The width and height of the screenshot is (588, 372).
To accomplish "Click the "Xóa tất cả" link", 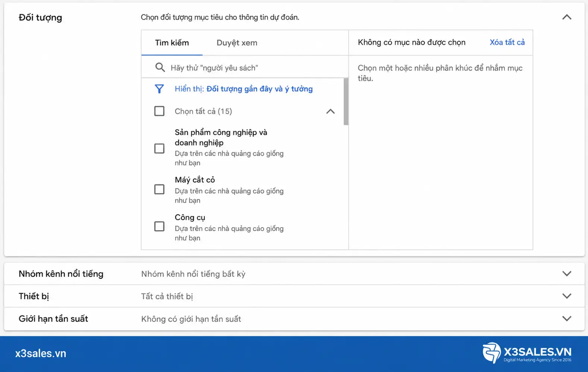I will pos(507,43).
